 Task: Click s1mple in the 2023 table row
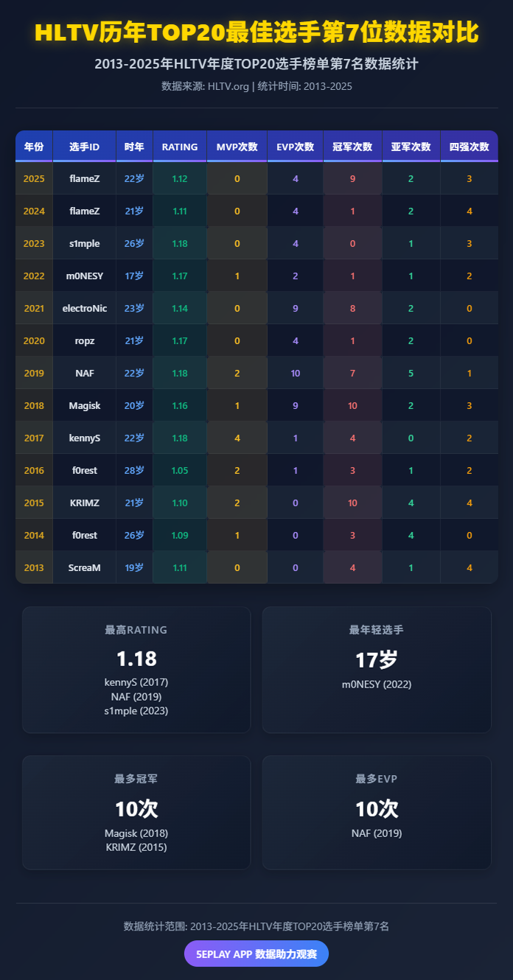(x=84, y=244)
